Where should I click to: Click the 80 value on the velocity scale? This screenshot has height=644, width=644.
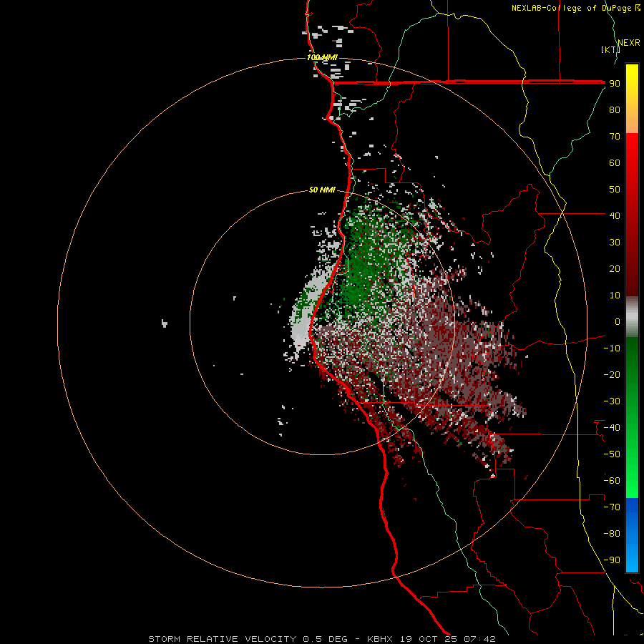click(x=615, y=109)
